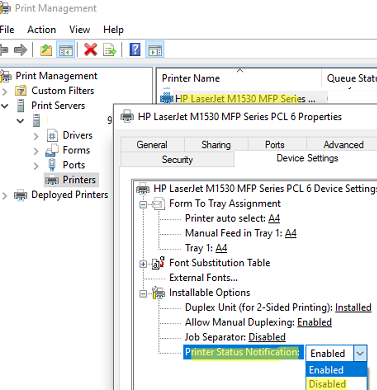
Task: Click the blue Help question mark icon
Action: [135, 50]
